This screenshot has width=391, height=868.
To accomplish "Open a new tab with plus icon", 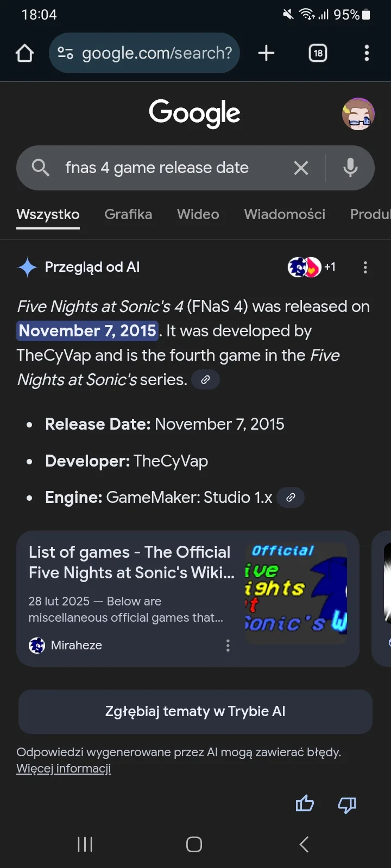I will click(x=266, y=53).
